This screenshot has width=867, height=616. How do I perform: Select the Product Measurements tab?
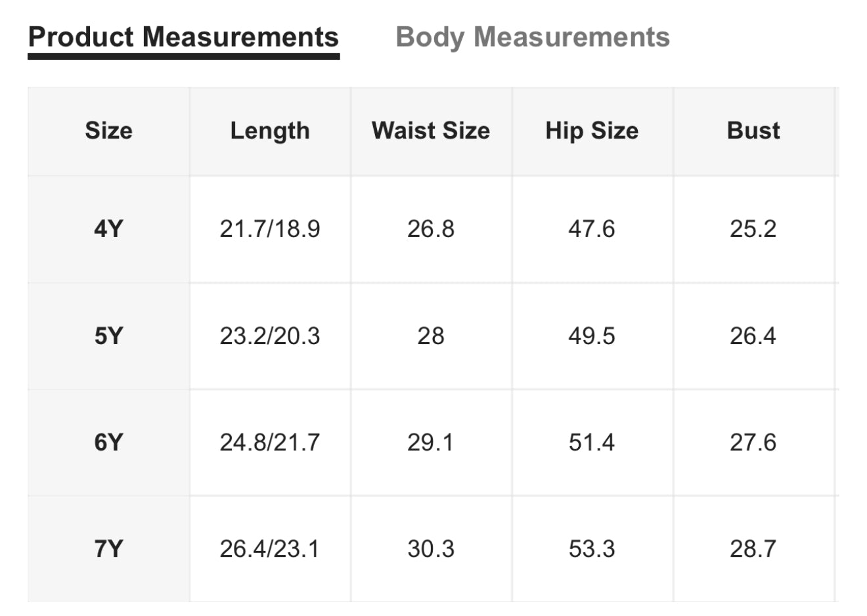point(183,37)
